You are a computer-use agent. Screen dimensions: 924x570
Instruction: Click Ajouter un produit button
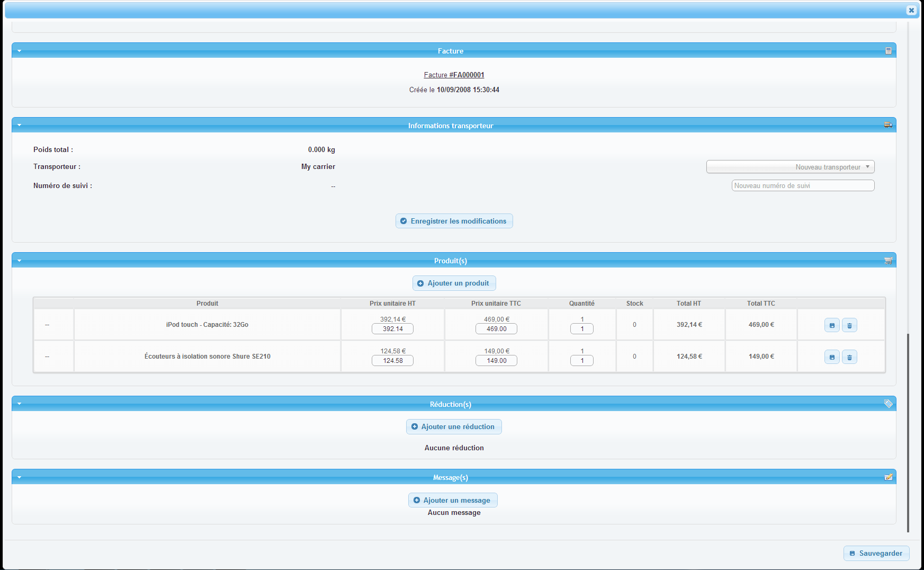point(454,283)
